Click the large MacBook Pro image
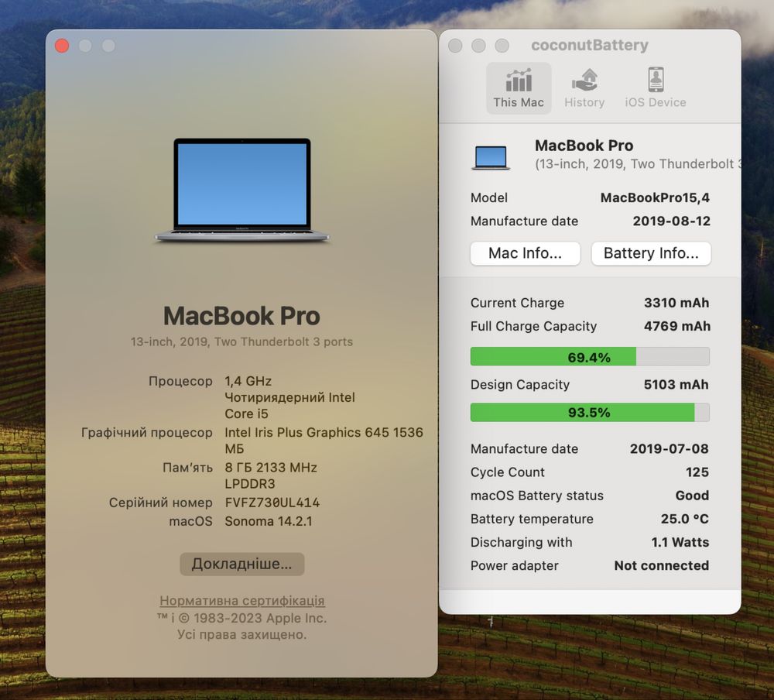The height and width of the screenshot is (700, 774). [241, 190]
